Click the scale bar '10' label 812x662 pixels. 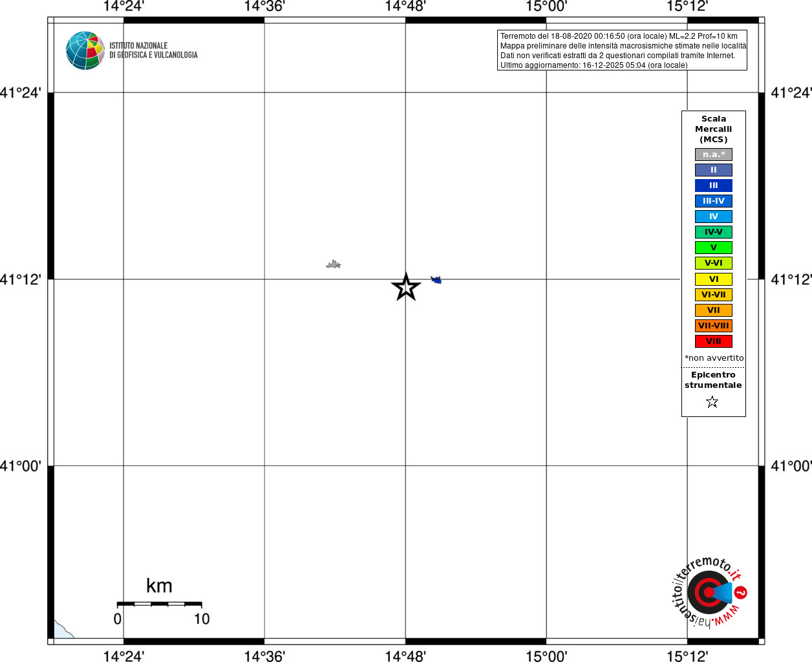202,619
